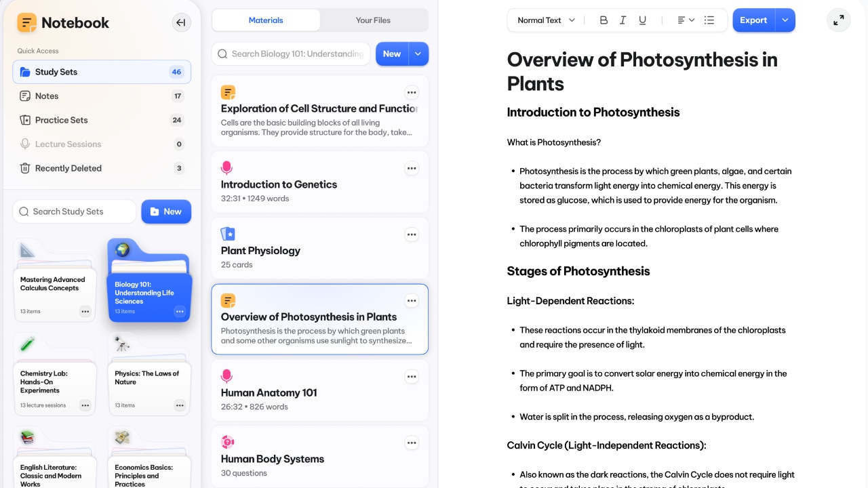
Task: Toggle underline formatting
Action: click(x=642, y=20)
